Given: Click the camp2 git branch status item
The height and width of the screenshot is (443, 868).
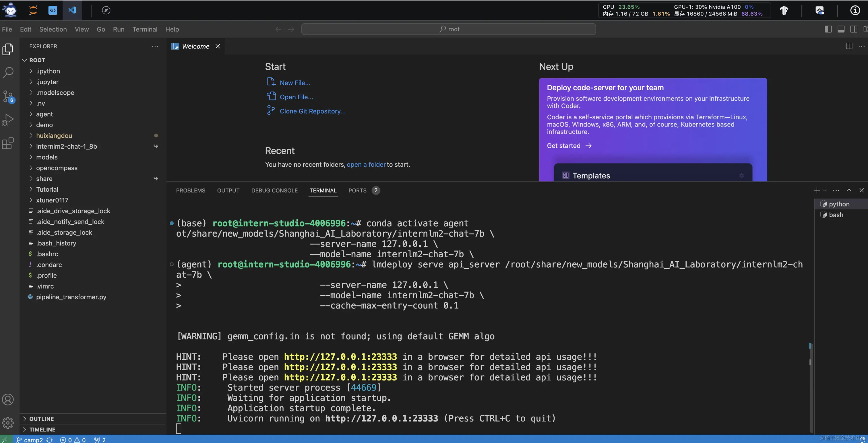Looking at the screenshot, I should (x=30, y=440).
